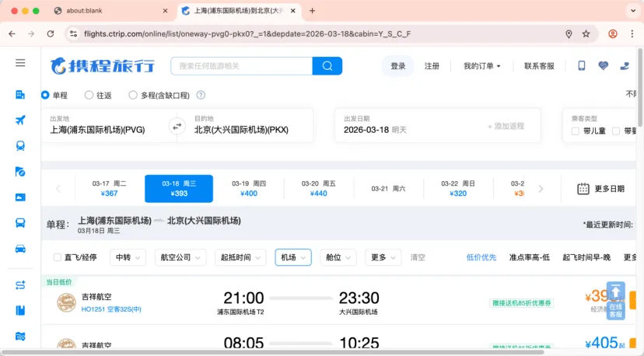The image size is (644, 356).
Task: Reload the page with refresh icon
Action: click(x=50, y=33)
